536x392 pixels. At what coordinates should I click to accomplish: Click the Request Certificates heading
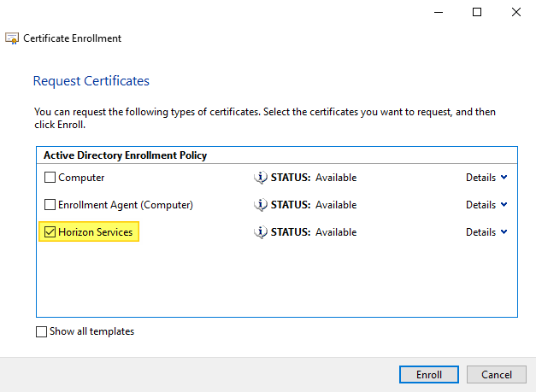(x=91, y=81)
